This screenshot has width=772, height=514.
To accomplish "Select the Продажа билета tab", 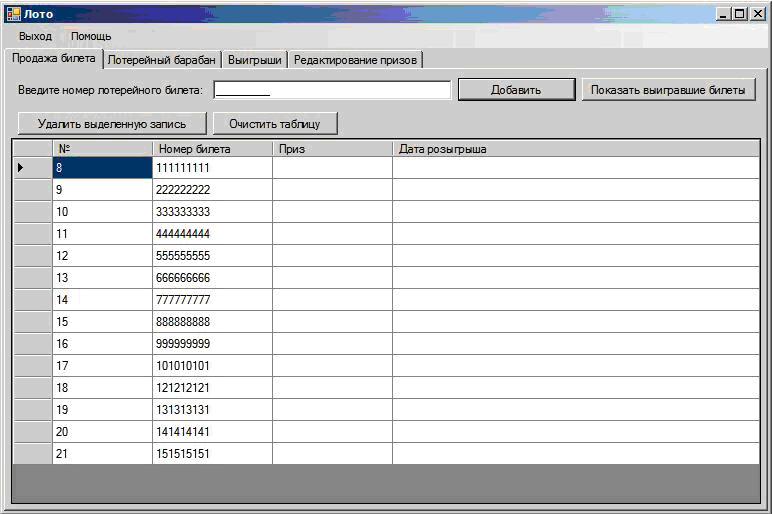I will (54, 59).
